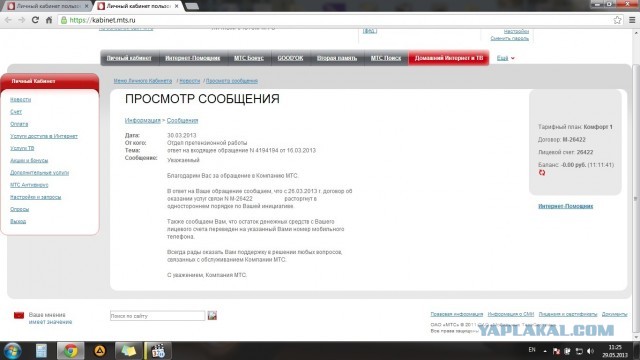The height and width of the screenshot is (360, 640).
Task: Click the browser Back arrow
Action: click(8, 20)
